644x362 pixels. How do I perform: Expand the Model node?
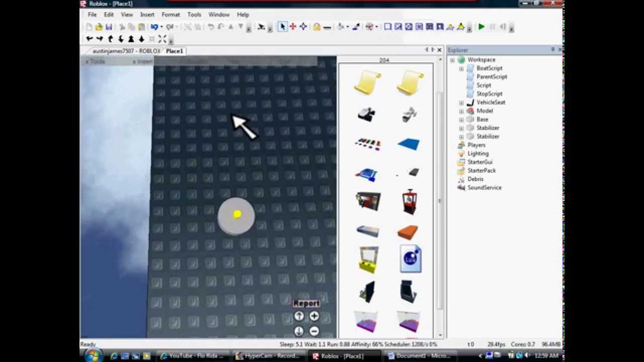pos(461,111)
